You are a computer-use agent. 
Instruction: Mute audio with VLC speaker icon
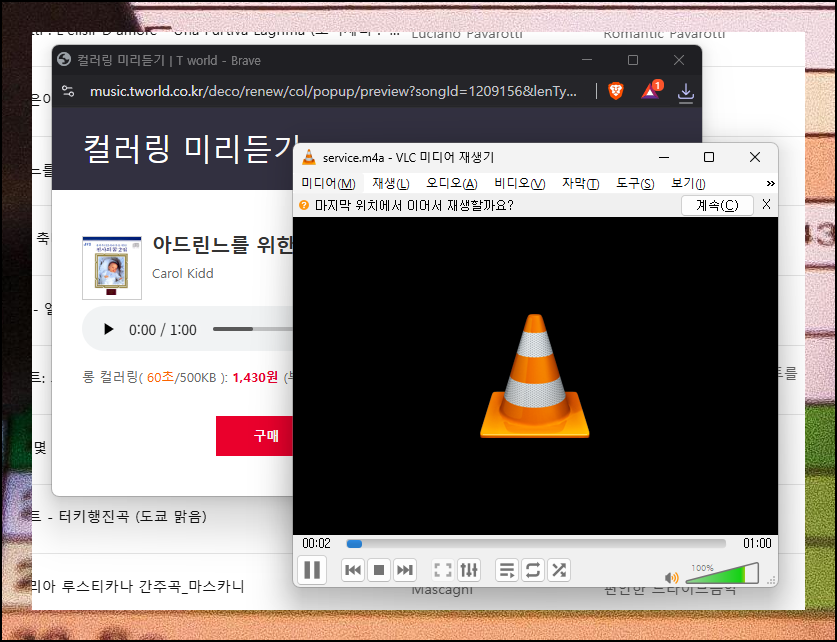pyautogui.click(x=672, y=577)
